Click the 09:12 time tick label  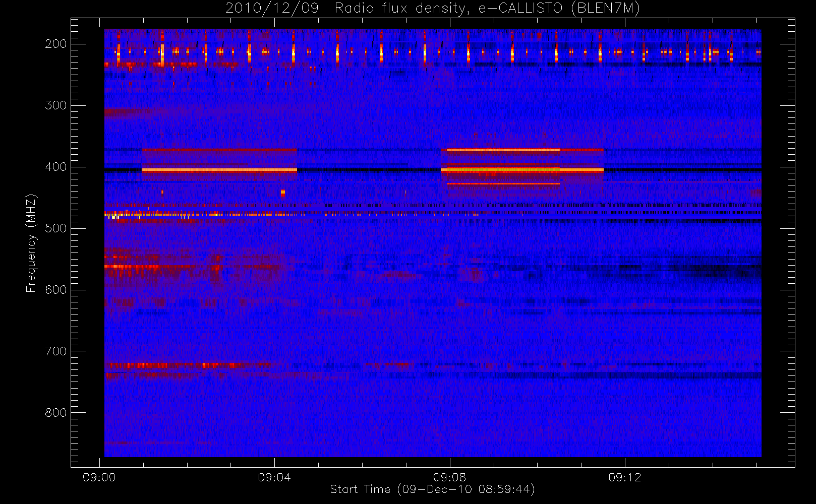pyautogui.click(x=625, y=477)
